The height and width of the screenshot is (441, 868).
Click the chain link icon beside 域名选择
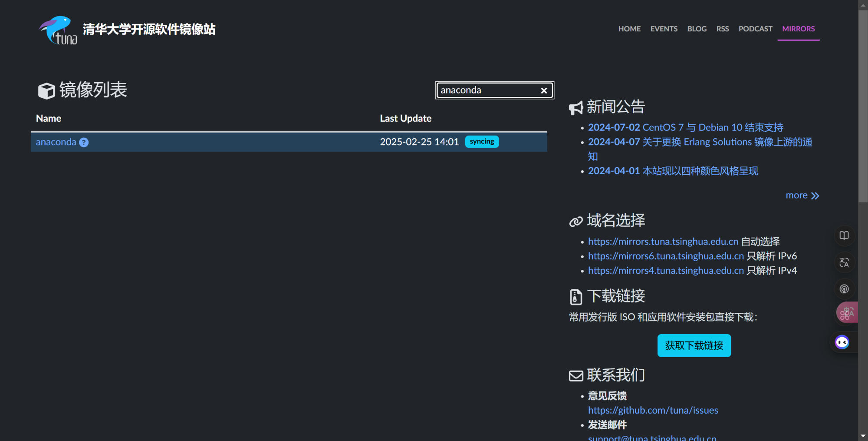576,222
